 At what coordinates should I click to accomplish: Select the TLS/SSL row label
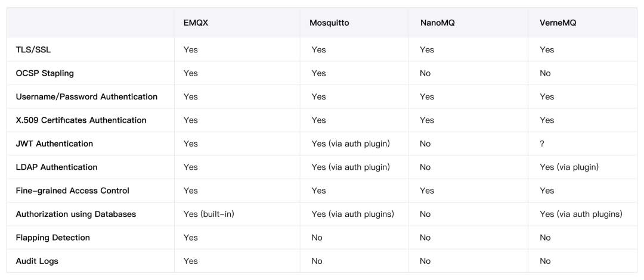pos(33,49)
